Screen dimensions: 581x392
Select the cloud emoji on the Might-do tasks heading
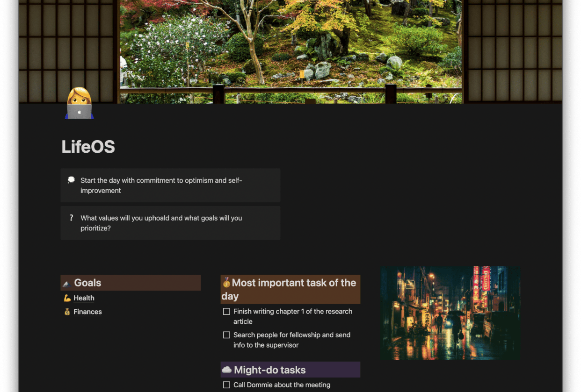[226, 370]
